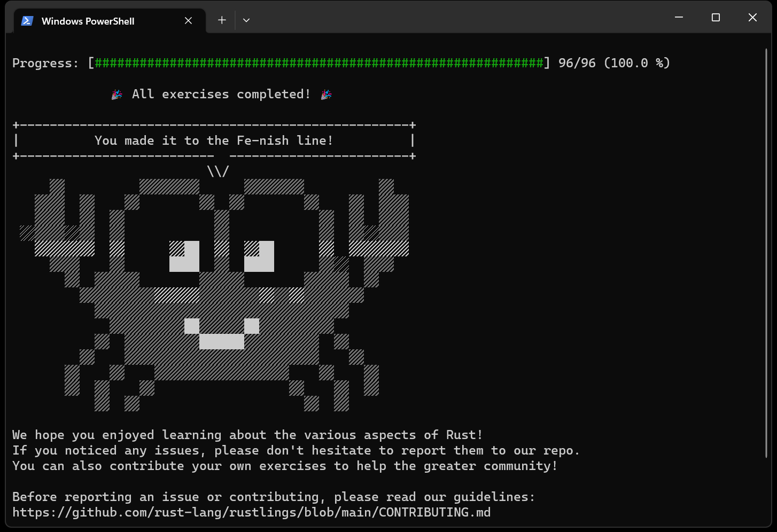
Task: Click the "96/96 (100.0 %)" text
Action: click(614, 63)
